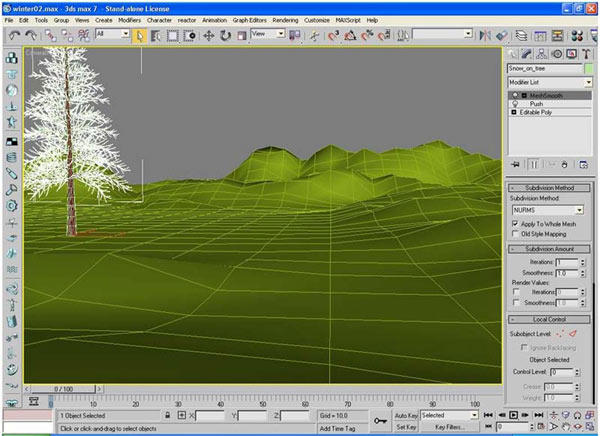Collapse the Subdivision Amount rollout

click(x=551, y=248)
